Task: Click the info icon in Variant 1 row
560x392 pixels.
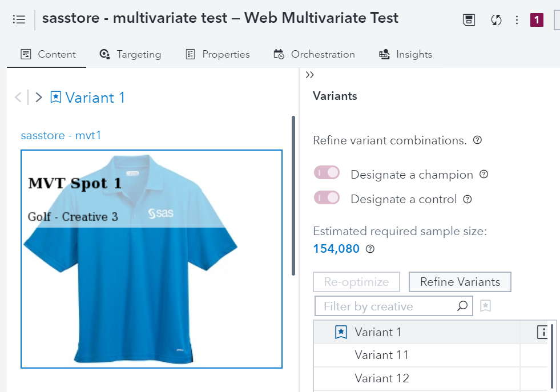Action: tap(542, 332)
